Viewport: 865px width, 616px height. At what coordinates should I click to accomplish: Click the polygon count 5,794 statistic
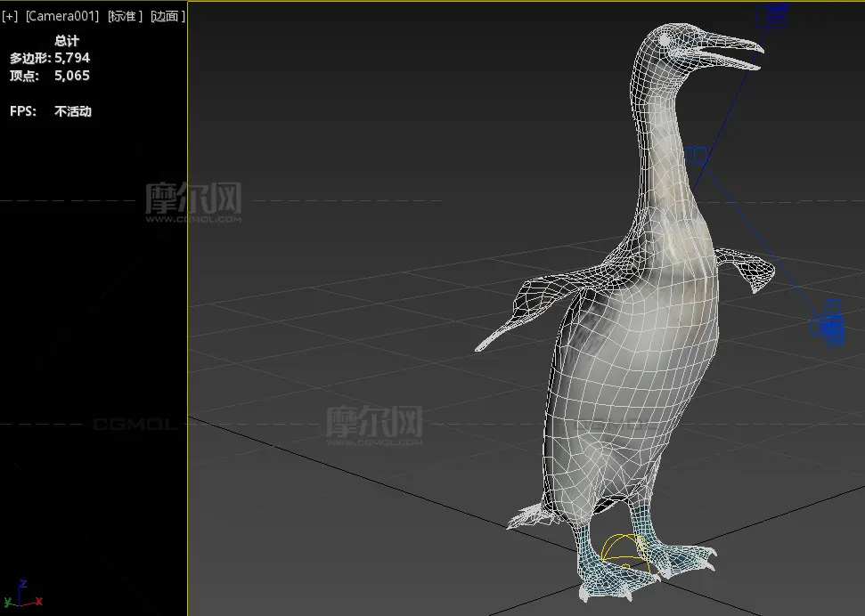click(71, 58)
